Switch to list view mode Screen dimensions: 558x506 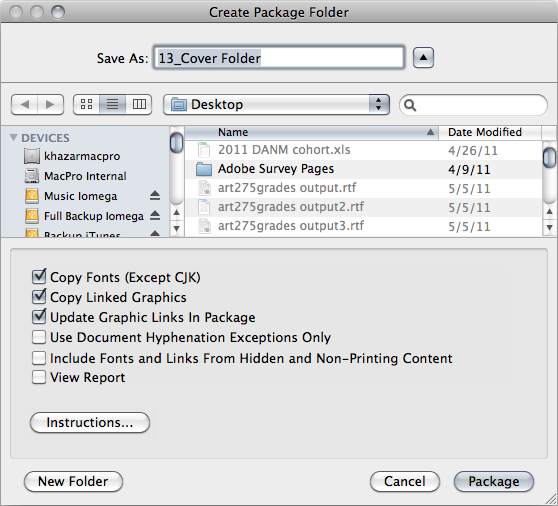pos(112,105)
